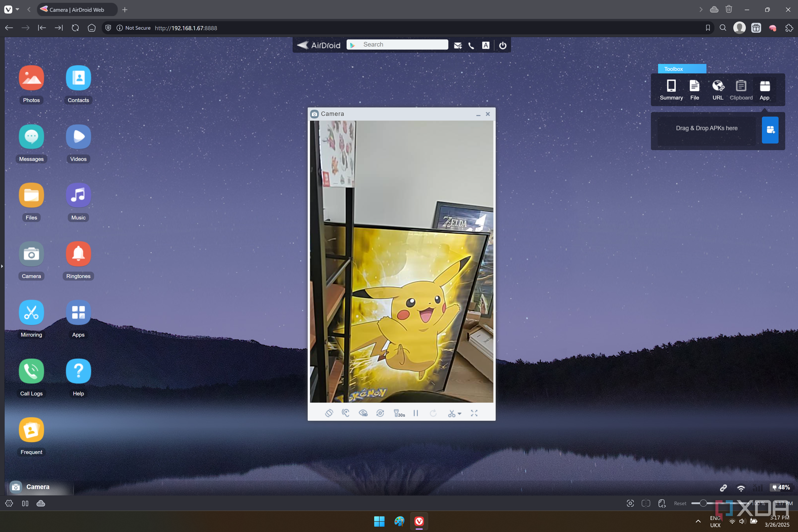Click the AirDroid Search field
This screenshot has width=798, height=532.
point(397,45)
